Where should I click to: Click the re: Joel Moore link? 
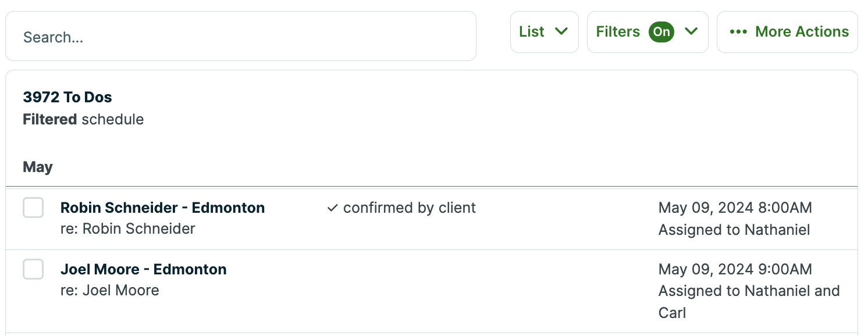coord(111,290)
